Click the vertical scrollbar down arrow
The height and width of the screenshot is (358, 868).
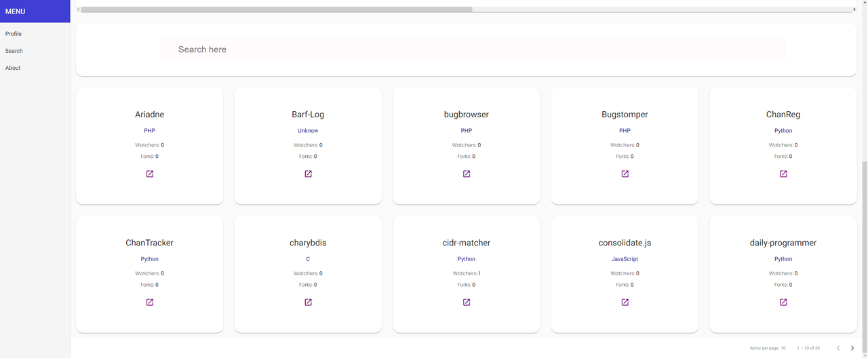click(865, 354)
